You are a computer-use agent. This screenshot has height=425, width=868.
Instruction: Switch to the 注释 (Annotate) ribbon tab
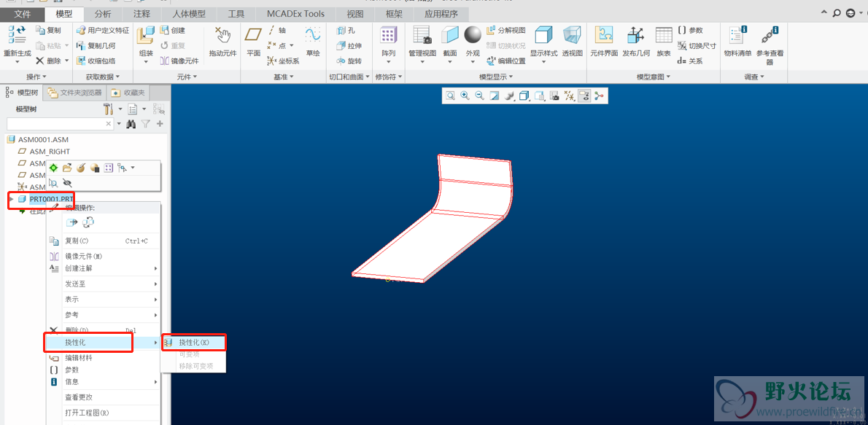point(142,14)
